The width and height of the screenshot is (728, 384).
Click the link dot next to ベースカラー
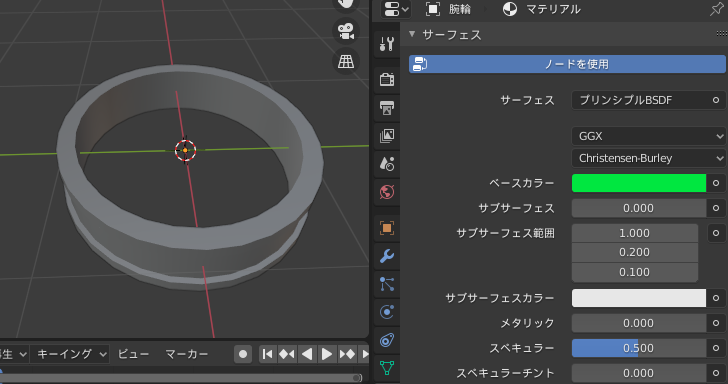point(716,183)
